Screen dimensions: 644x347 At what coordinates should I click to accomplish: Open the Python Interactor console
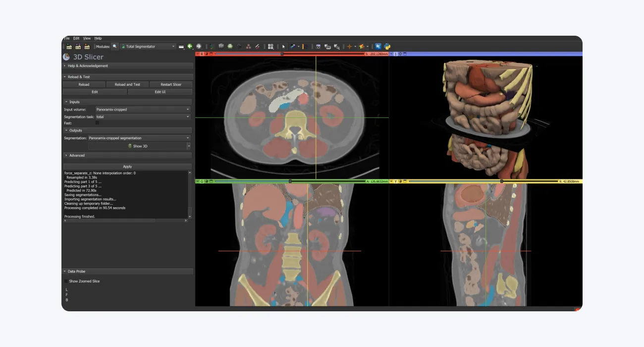(x=387, y=46)
